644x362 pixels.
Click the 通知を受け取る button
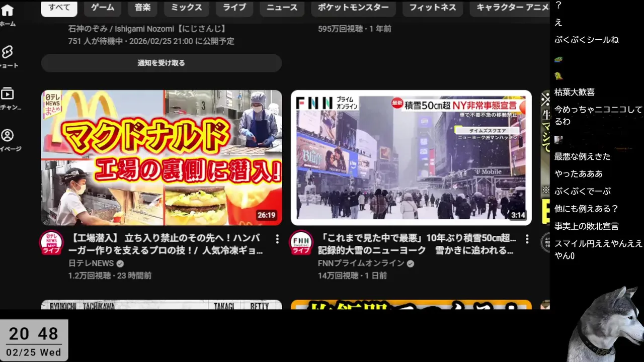(162, 63)
